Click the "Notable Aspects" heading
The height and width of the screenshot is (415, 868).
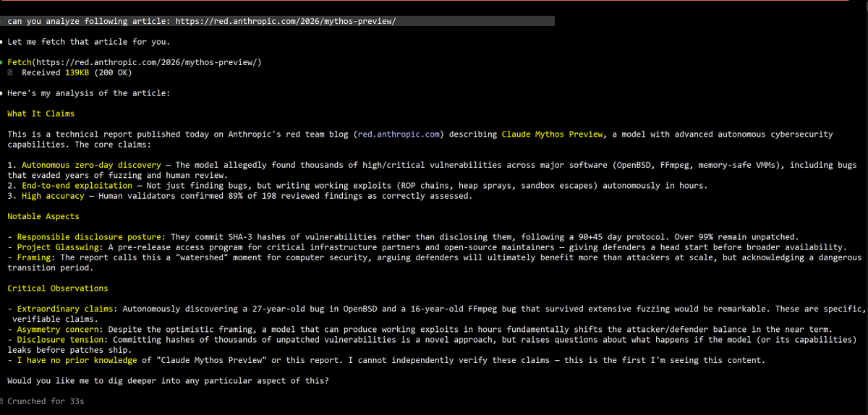[x=43, y=216]
